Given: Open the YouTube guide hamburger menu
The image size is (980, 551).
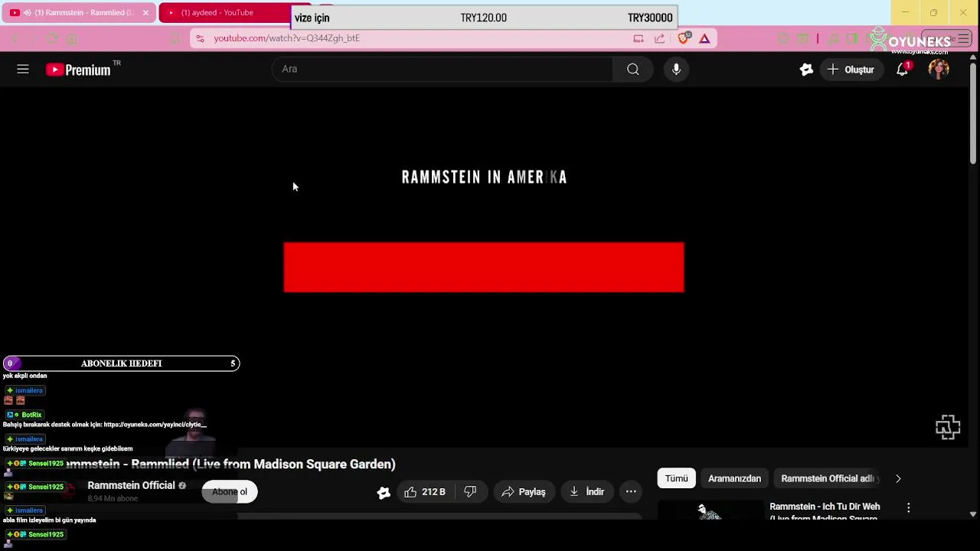Looking at the screenshot, I should click(x=23, y=69).
